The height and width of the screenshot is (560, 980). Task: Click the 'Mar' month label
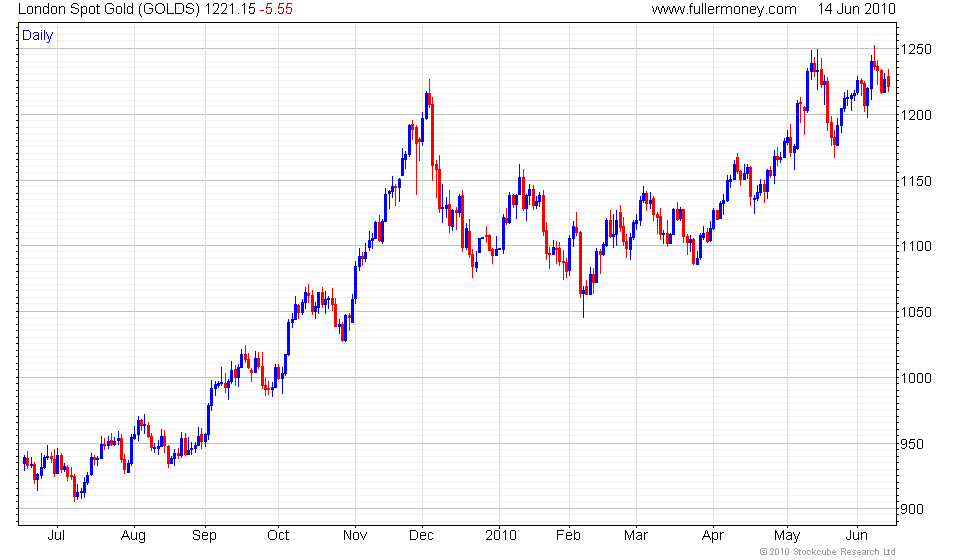(636, 535)
